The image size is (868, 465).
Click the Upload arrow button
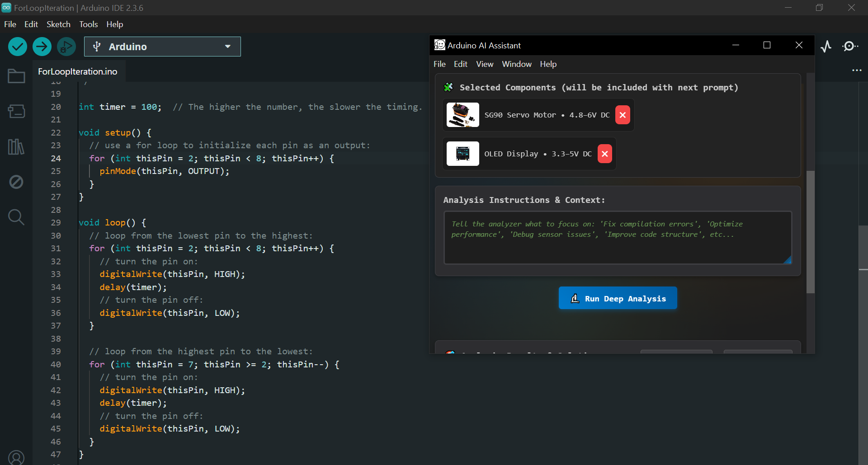tap(42, 47)
